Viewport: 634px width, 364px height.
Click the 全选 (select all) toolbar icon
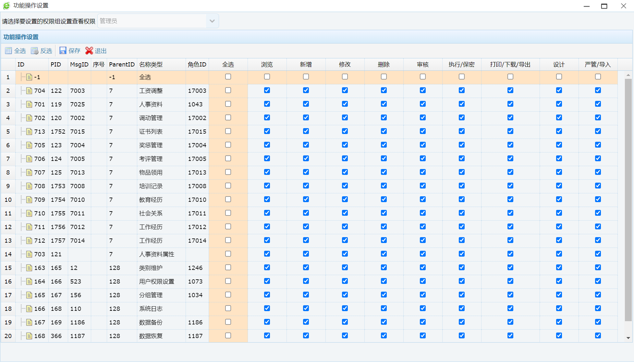pyautogui.click(x=8, y=51)
